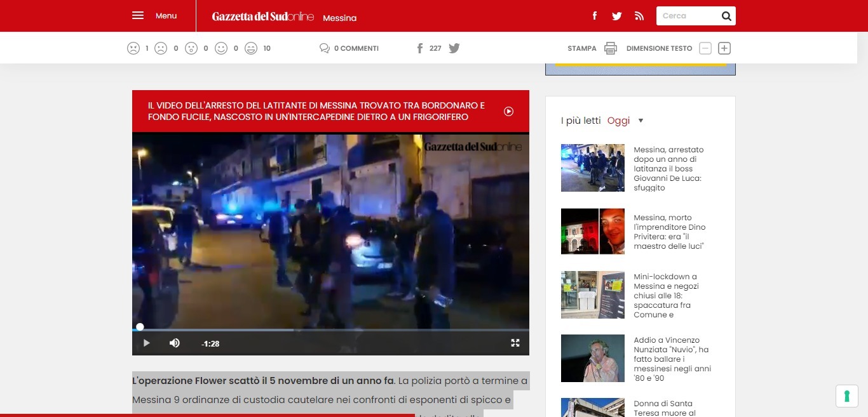Screen dimensions: 868x417
Task: Open the RSS feed icon
Action: coord(639,16)
